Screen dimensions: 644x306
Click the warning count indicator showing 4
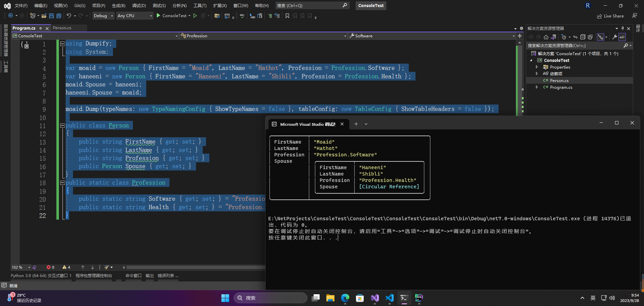pos(67,267)
